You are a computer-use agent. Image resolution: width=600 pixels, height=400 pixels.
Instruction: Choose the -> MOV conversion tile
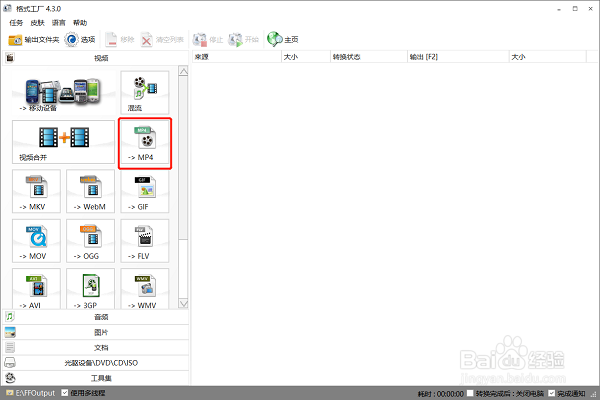(36, 240)
